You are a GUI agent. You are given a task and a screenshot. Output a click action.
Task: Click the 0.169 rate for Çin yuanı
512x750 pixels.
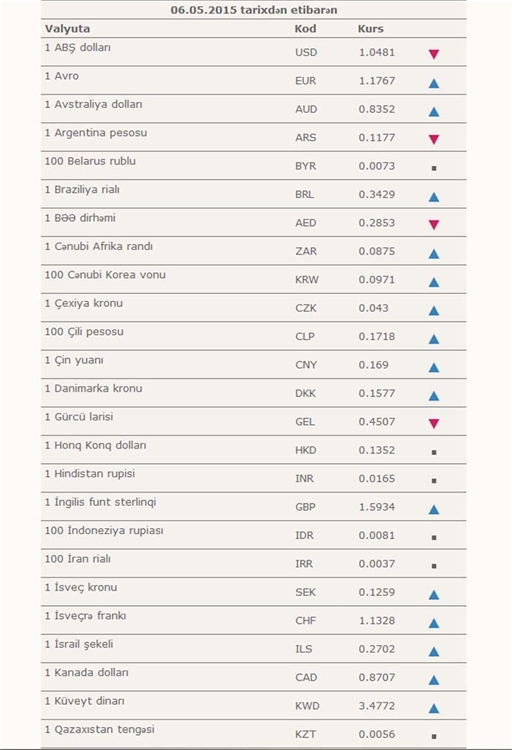(x=373, y=364)
